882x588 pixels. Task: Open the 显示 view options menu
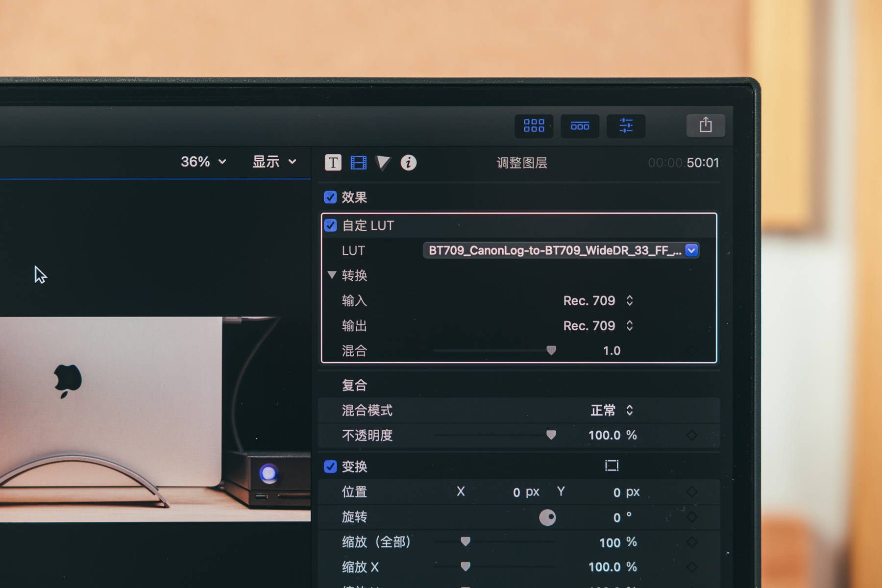(274, 161)
